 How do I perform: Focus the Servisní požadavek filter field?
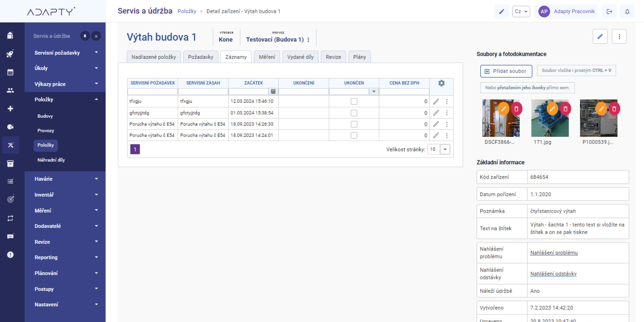(x=152, y=92)
